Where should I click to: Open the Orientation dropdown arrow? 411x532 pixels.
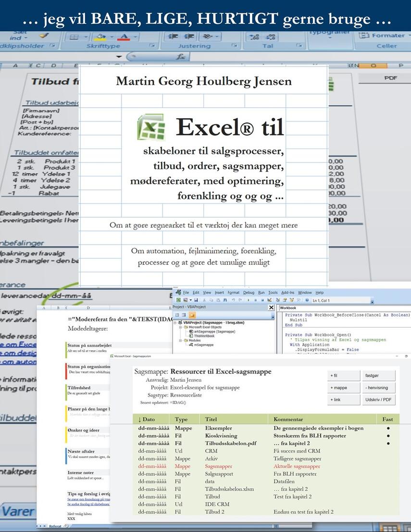coord(216,36)
